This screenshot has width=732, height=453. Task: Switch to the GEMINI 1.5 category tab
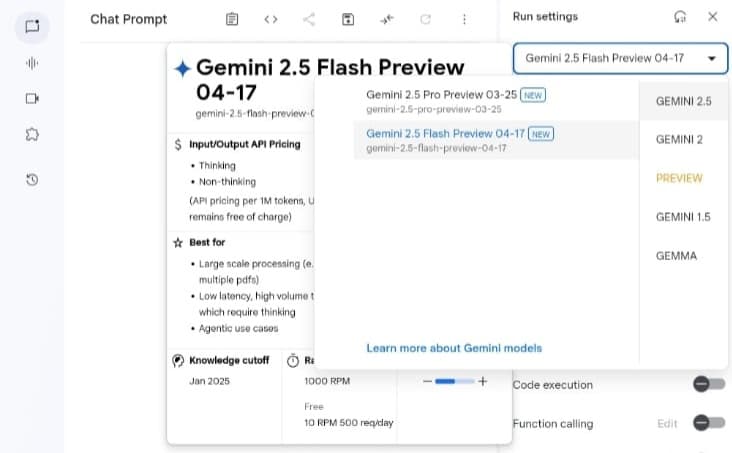(682, 217)
